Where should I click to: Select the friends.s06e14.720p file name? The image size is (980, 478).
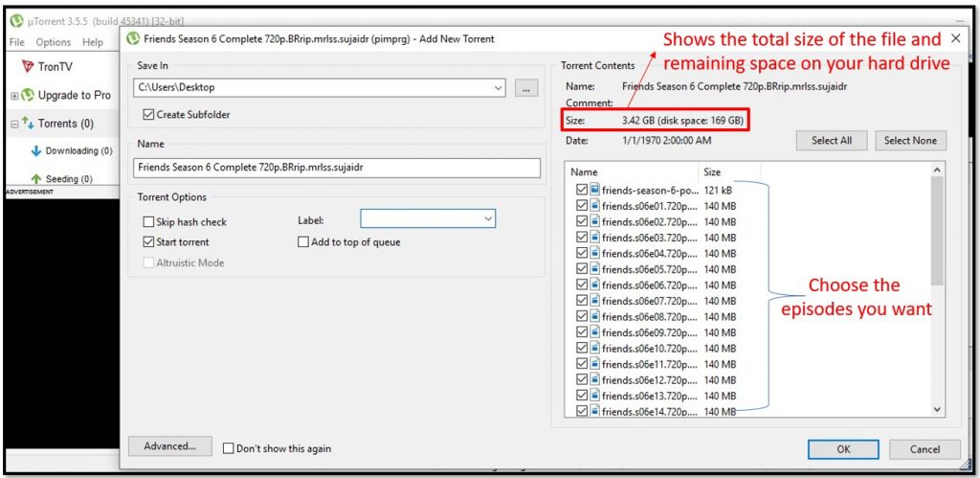point(650,412)
